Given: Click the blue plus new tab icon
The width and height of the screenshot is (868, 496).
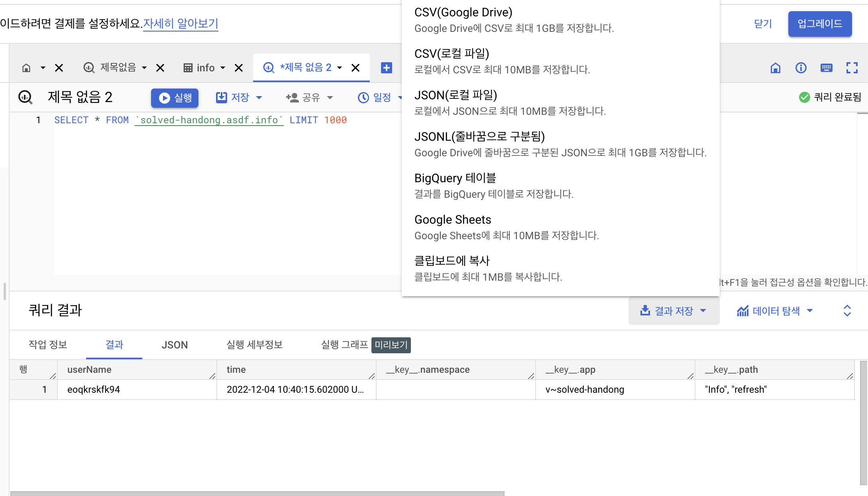Looking at the screenshot, I should coord(386,68).
